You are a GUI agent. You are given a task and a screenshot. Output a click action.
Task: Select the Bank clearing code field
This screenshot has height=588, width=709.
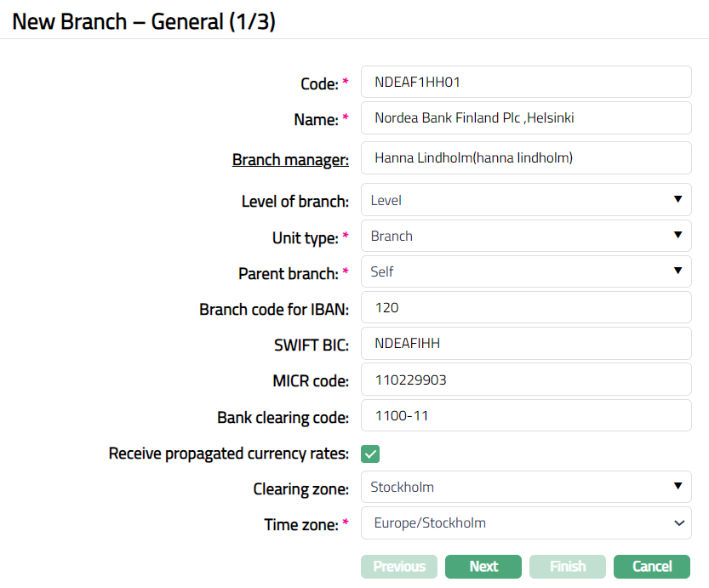[x=526, y=416]
